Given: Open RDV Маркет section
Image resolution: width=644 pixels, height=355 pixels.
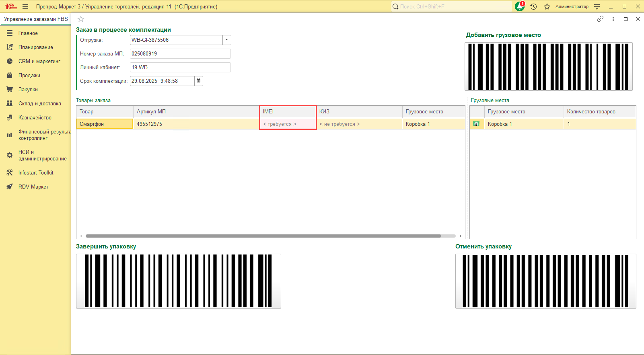Looking at the screenshot, I should pos(33,187).
